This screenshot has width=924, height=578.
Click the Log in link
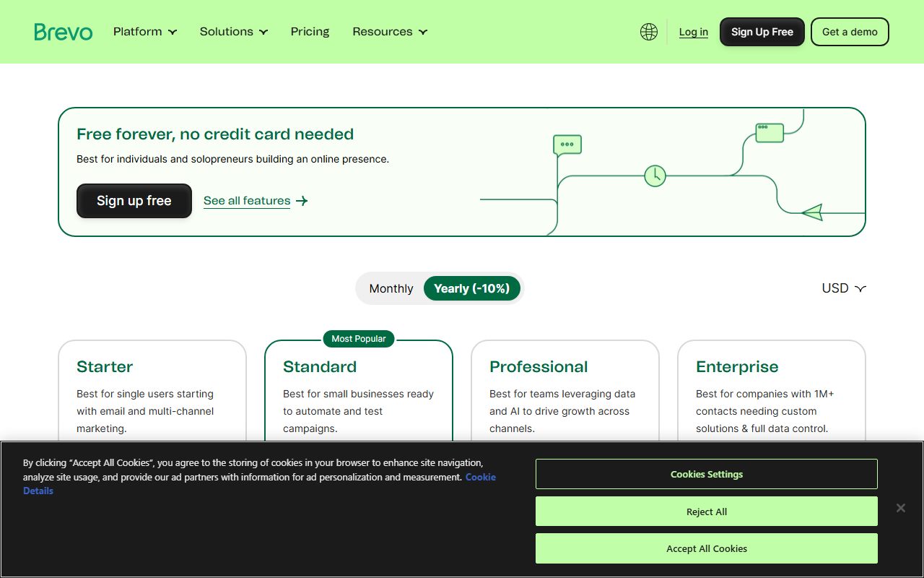pyautogui.click(x=694, y=32)
